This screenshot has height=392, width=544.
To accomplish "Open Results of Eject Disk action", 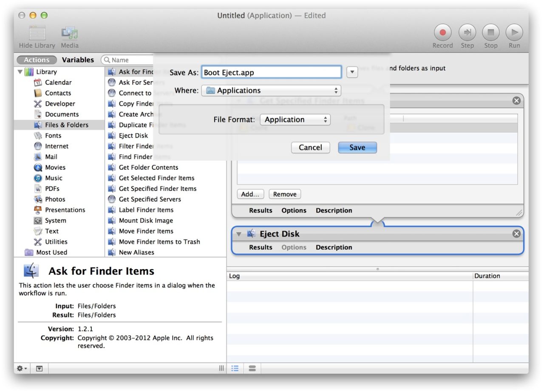I will click(261, 247).
